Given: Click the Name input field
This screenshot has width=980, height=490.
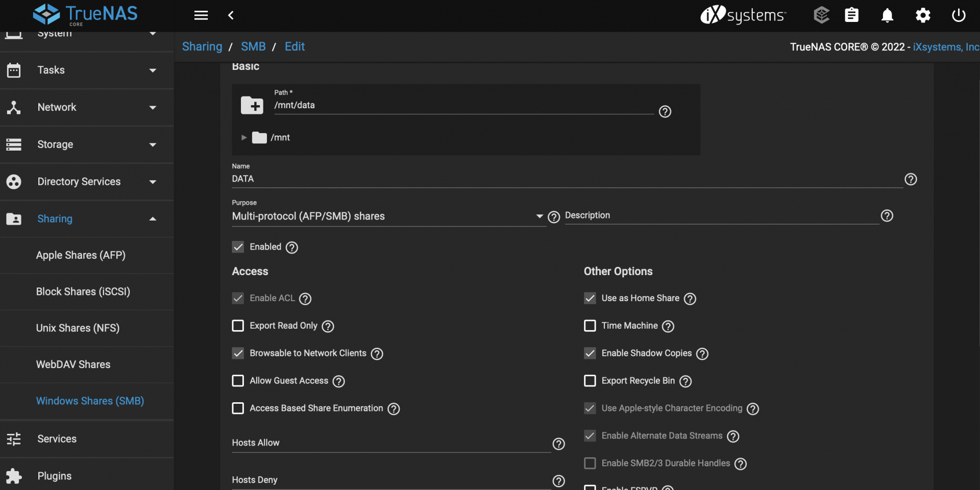Looking at the screenshot, I should [567, 179].
